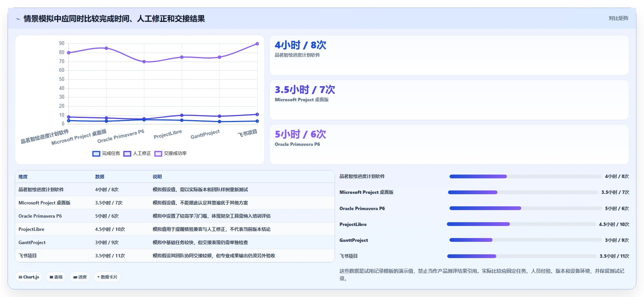Click the progress bar for 品茗智绘进度计划软件

pyautogui.click(x=525, y=176)
